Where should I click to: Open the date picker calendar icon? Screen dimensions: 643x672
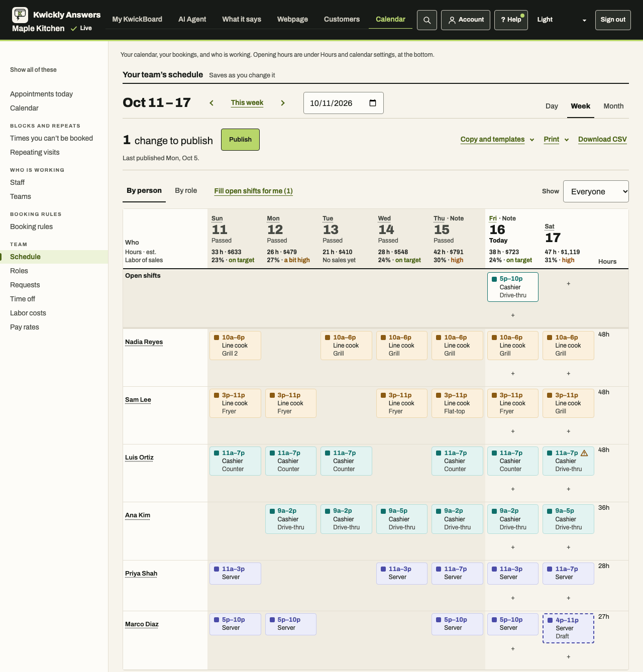coord(373,103)
